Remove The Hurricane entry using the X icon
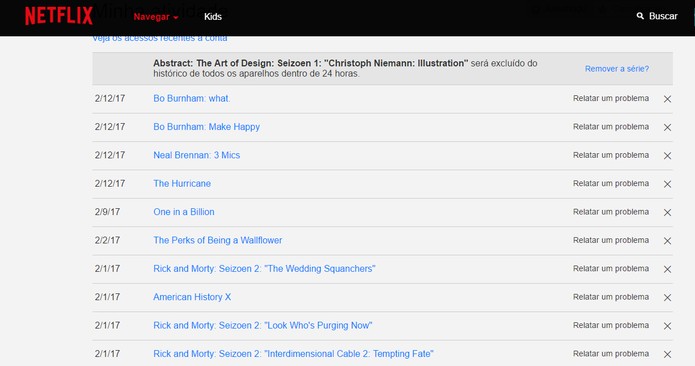This screenshot has height=366, width=695. click(x=667, y=184)
